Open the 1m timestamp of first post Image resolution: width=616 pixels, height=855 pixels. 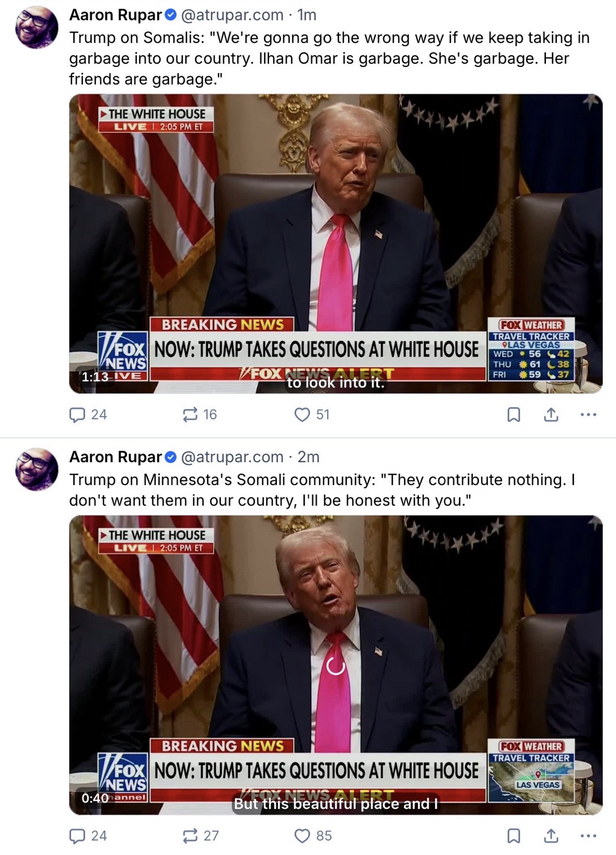tap(307, 15)
